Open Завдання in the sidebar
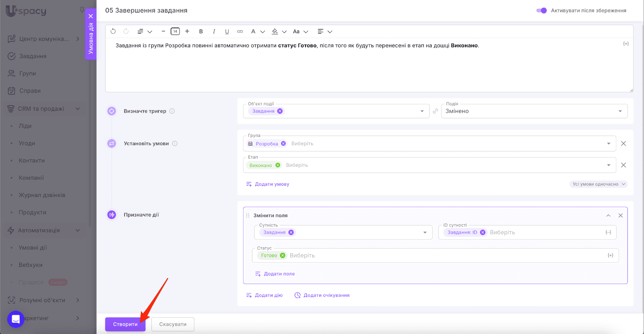The width and height of the screenshot is (644, 334). pyautogui.click(x=33, y=56)
